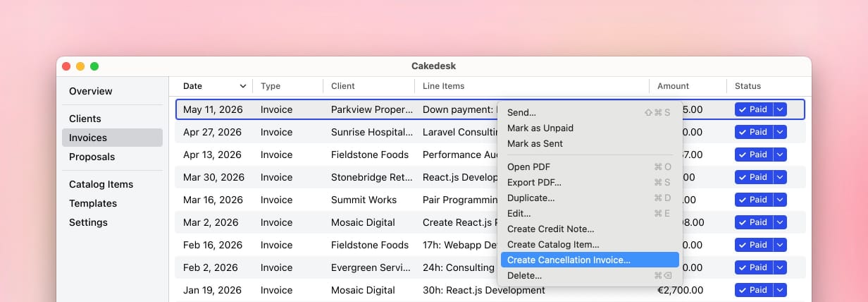Select Fieldstone Foods in Apr 13, 2026 row

(x=370, y=155)
